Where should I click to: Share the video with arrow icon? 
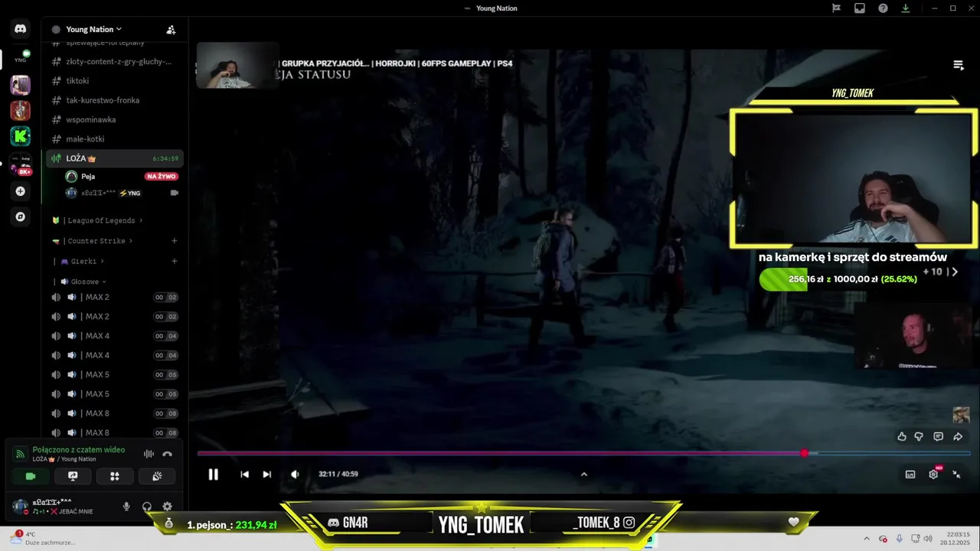pyautogui.click(x=958, y=436)
